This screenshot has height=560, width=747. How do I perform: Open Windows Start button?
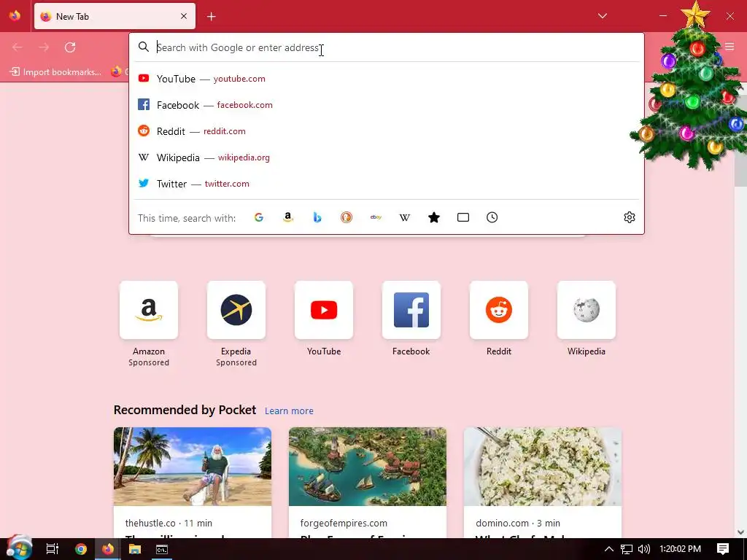[x=18, y=548]
